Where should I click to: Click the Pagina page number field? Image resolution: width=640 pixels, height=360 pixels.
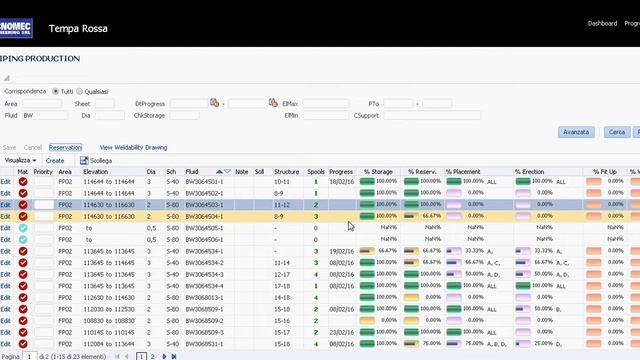(x=29, y=356)
